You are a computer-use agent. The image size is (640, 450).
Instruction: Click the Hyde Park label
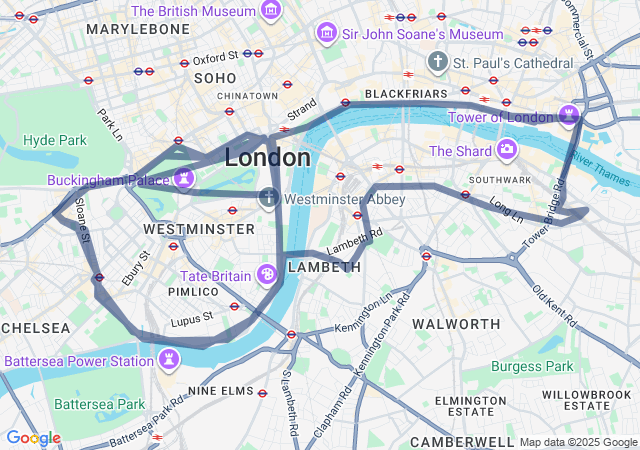click(55, 140)
